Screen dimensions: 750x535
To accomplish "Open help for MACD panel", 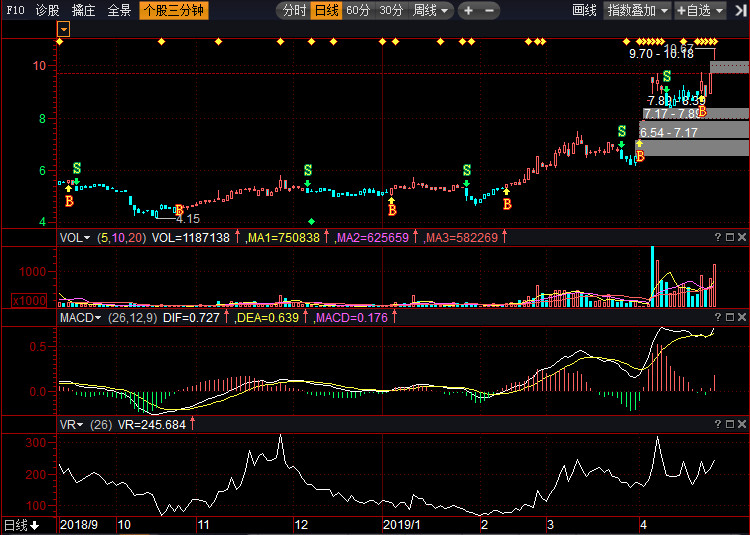I will pyautogui.click(x=717, y=317).
